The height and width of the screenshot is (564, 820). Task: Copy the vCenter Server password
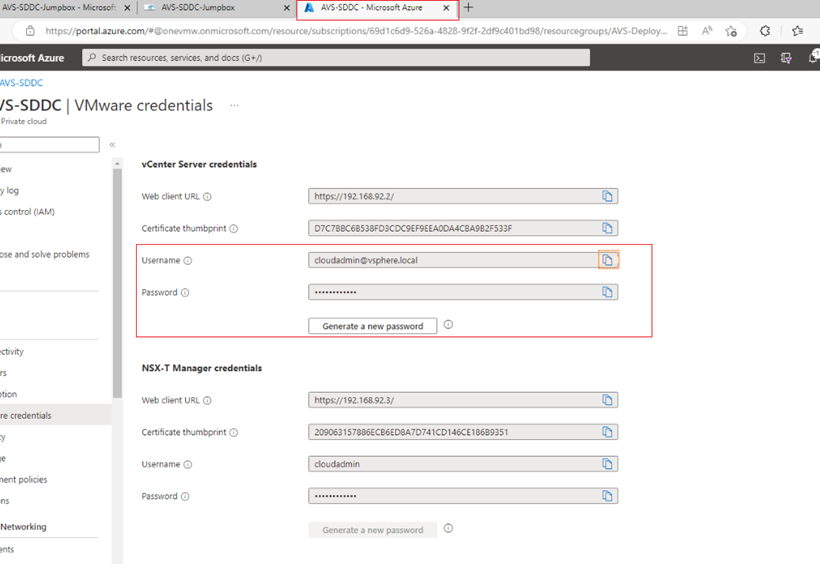(x=607, y=292)
